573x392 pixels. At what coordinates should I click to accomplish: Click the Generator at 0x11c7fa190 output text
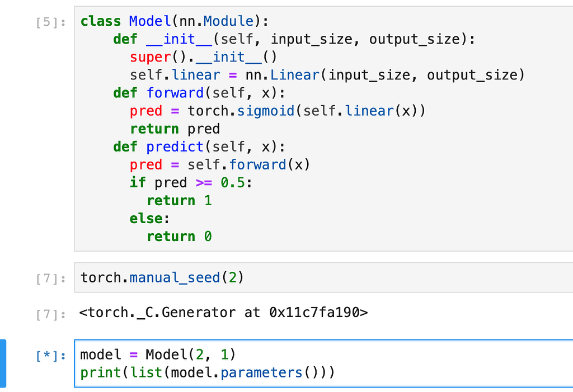tap(223, 313)
